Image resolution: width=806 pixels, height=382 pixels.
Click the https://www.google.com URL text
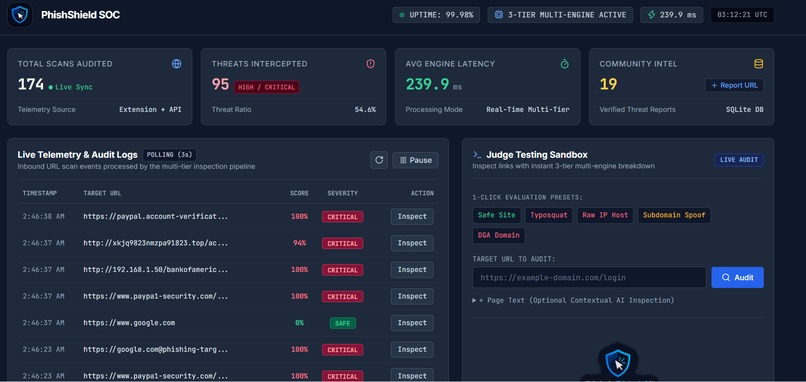point(129,323)
